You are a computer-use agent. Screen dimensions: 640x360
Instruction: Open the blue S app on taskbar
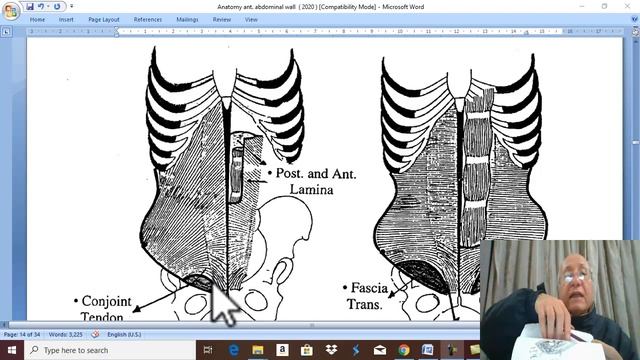pos(356,350)
